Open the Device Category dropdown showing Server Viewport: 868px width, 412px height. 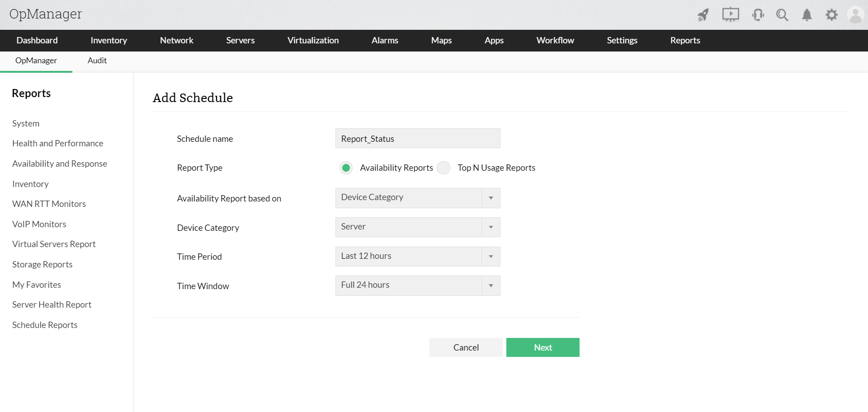491,227
